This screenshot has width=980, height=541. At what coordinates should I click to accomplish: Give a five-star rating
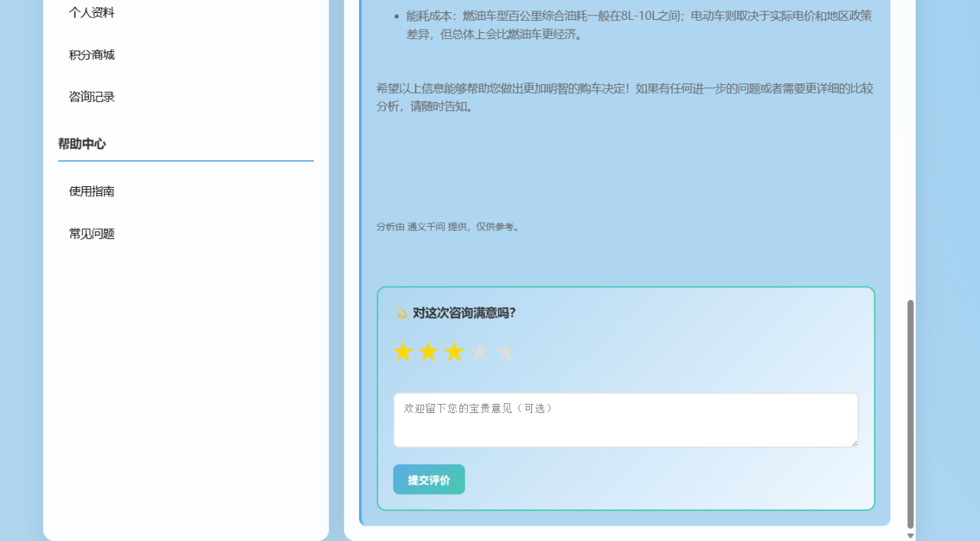505,352
